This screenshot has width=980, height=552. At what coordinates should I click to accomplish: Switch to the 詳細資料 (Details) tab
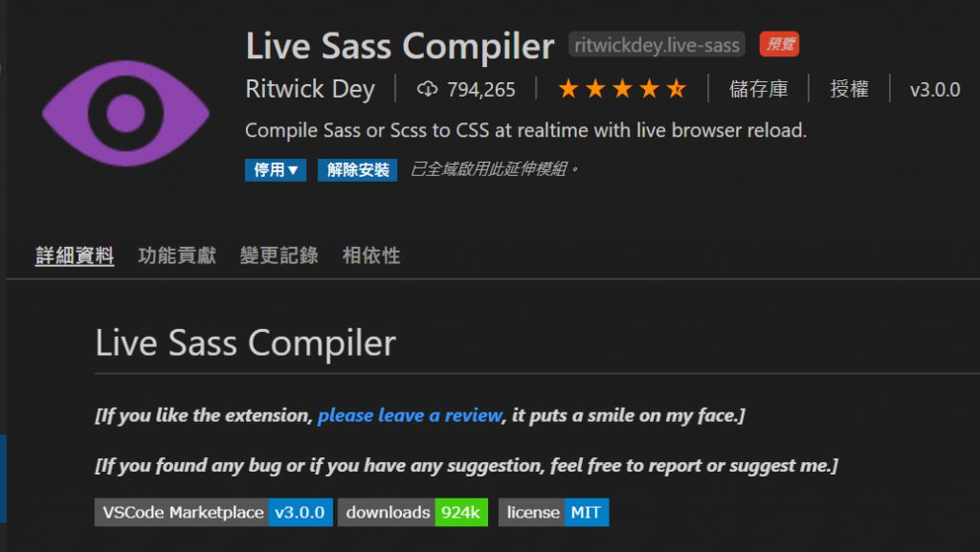75,255
